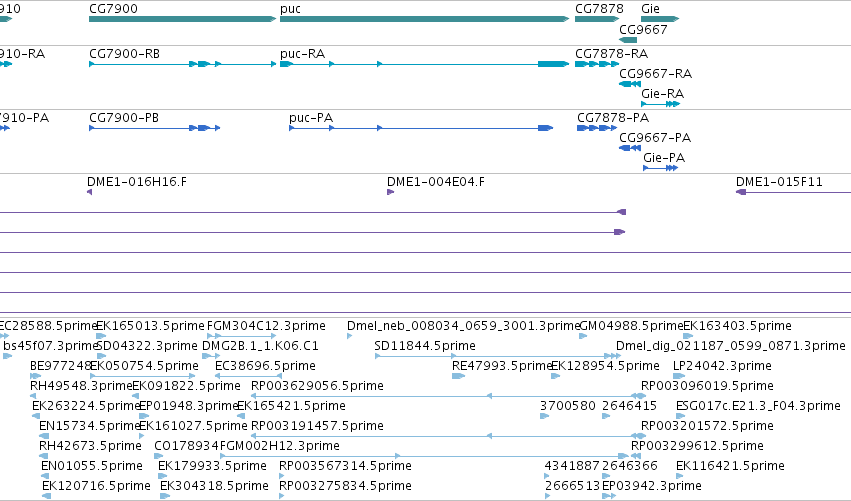Select EST EK165013.5prime
The width and height of the screenshot is (851, 501).
pyautogui.click(x=150, y=326)
